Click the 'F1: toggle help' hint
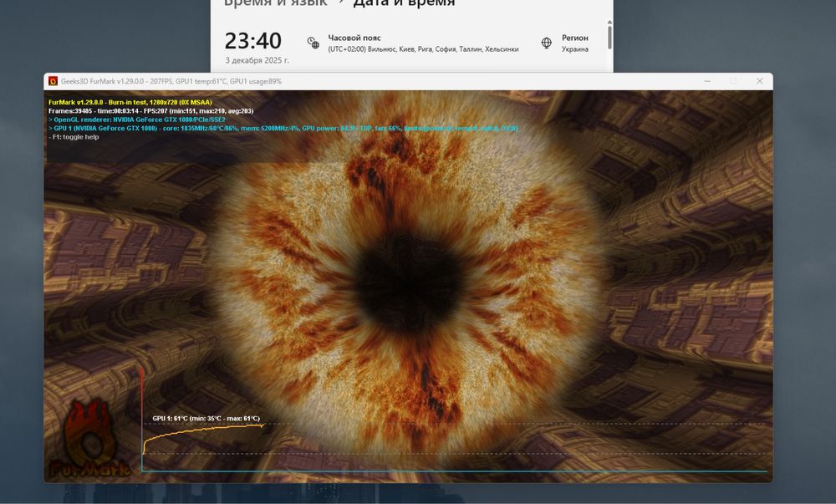 74,137
